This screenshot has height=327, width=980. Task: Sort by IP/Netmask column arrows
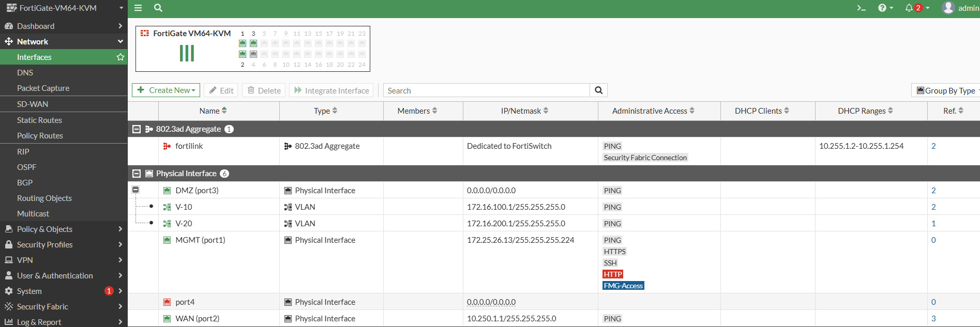pos(546,111)
